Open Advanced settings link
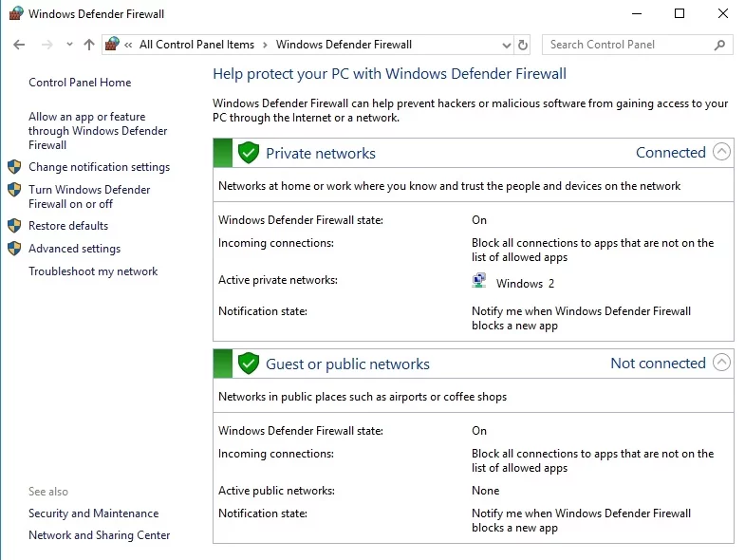Screen dimensions: 745x560 74,249
